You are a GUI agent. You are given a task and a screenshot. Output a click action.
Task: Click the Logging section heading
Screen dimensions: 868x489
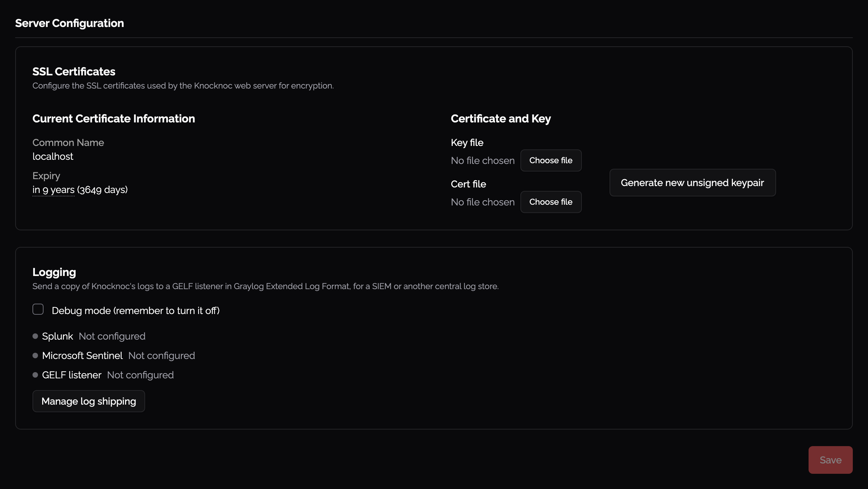pyautogui.click(x=54, y=273)
